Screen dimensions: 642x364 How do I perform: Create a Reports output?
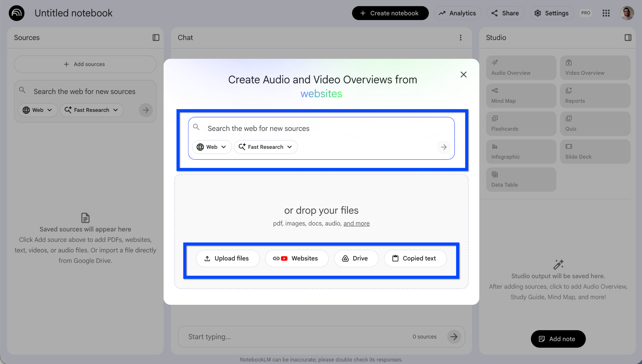595,96
